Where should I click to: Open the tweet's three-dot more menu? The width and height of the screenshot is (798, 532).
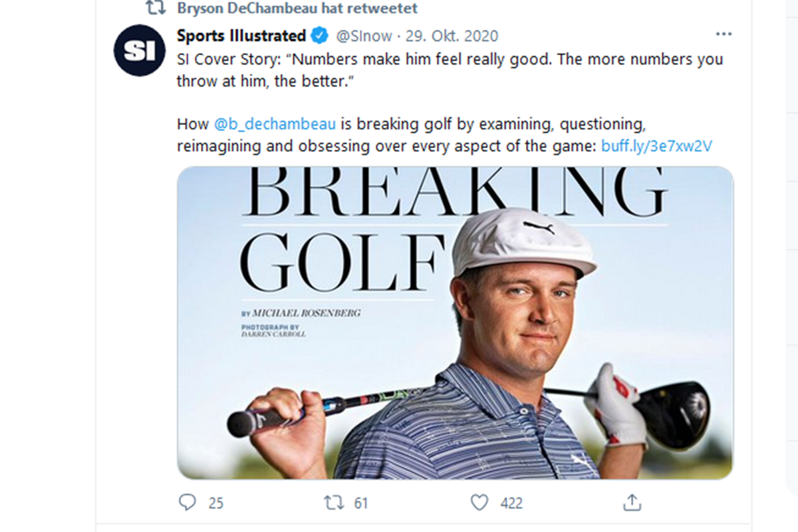723,35
